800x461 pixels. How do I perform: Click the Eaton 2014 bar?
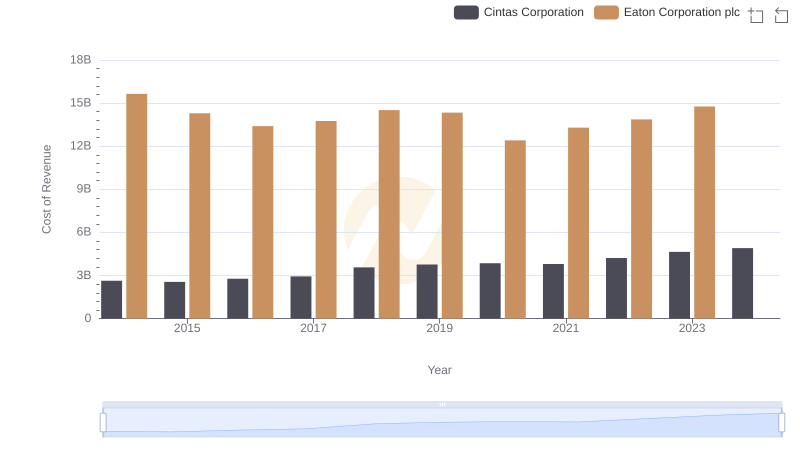click(137, 206)
